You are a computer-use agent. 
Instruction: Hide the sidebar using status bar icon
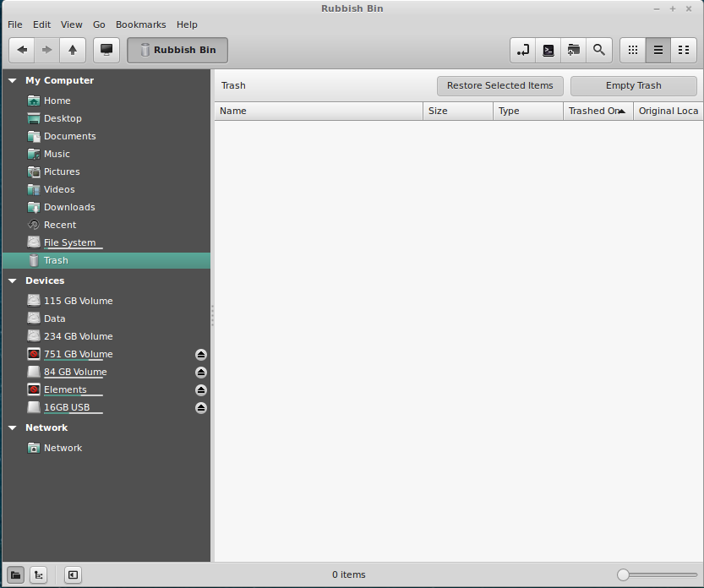(x=74, y=574)
